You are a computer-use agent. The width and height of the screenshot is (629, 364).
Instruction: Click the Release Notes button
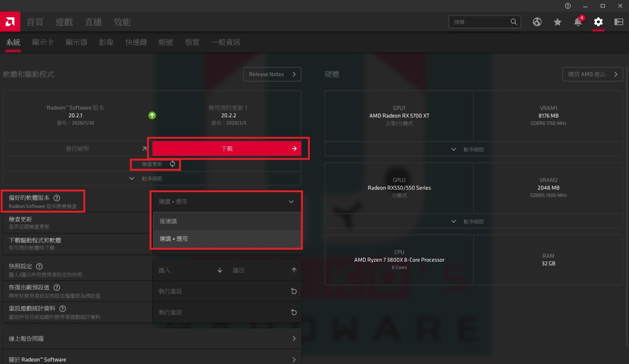coord(272,74)
